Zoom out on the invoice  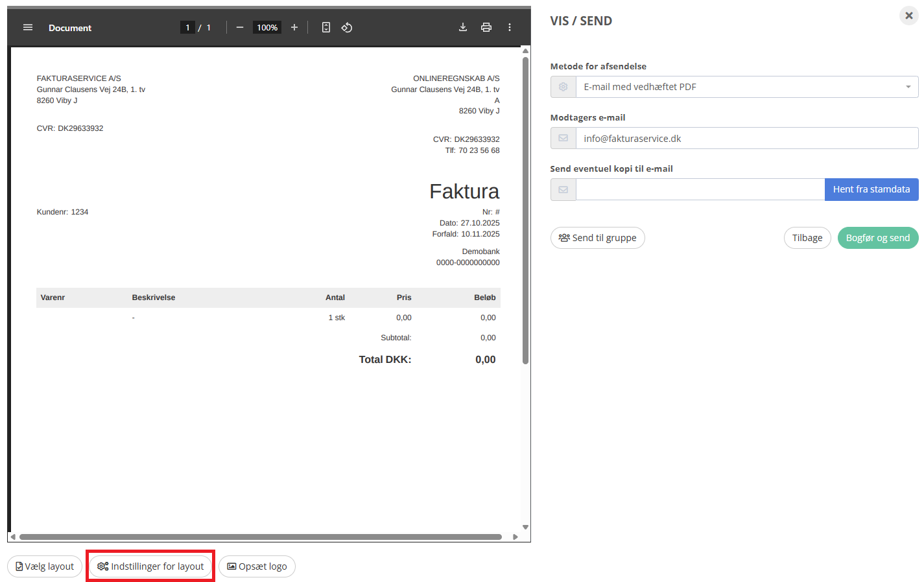coord(239,27)
